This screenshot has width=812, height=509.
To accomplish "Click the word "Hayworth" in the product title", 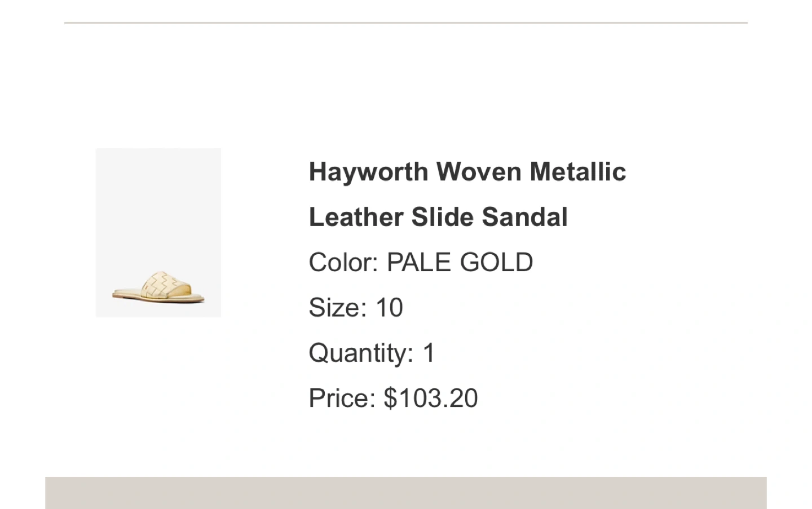I will (x=368, y=172).
